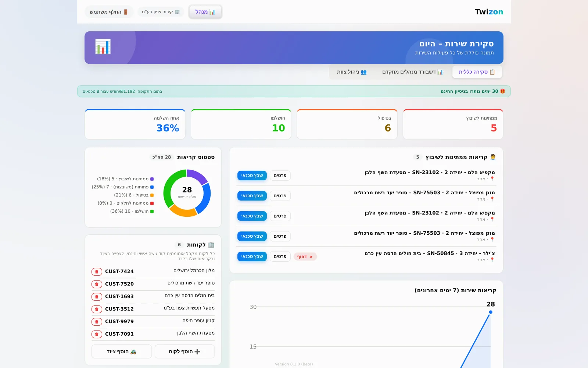The width and height of the screenshot is (588, 368).
Task: Select the ממתינות לשיבוץ stat card showing 5
Action: 453,124
